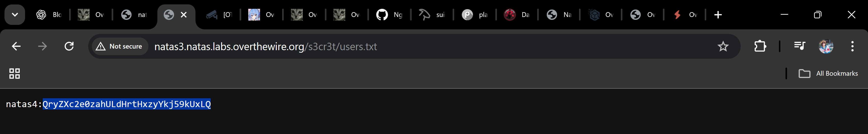Go back to the previous page
Screen dimensions: 868x134
point(16,46)
